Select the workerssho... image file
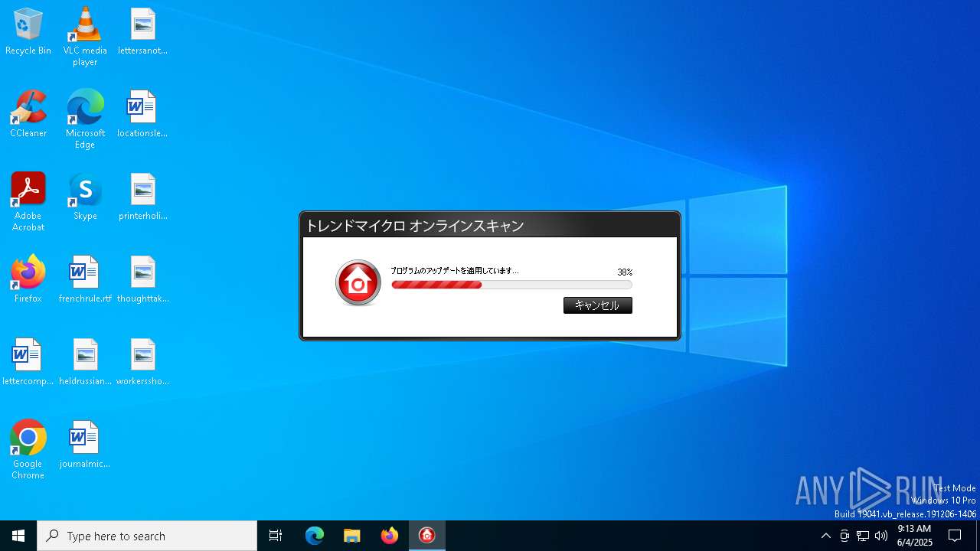The image size is (980, 551). coord(142,362)
